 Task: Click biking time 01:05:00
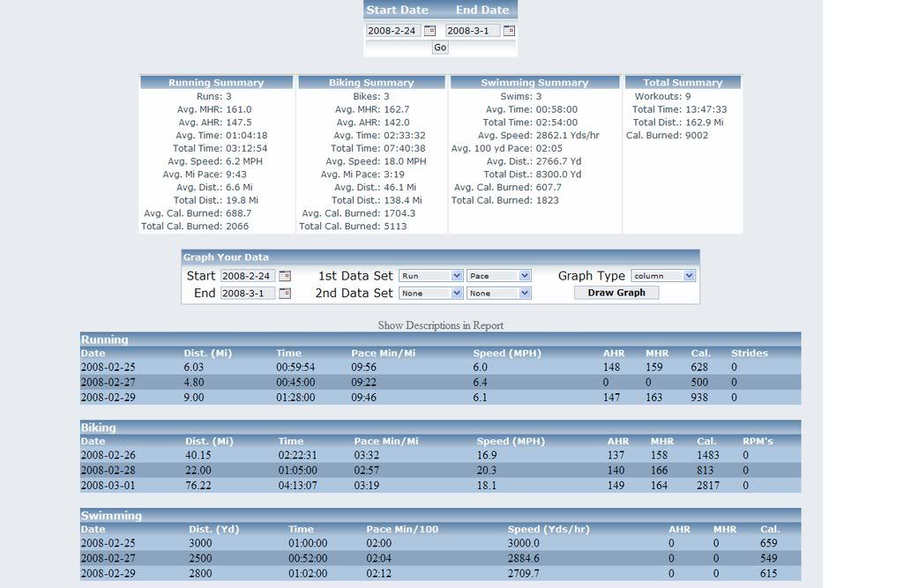coord(298,470)
